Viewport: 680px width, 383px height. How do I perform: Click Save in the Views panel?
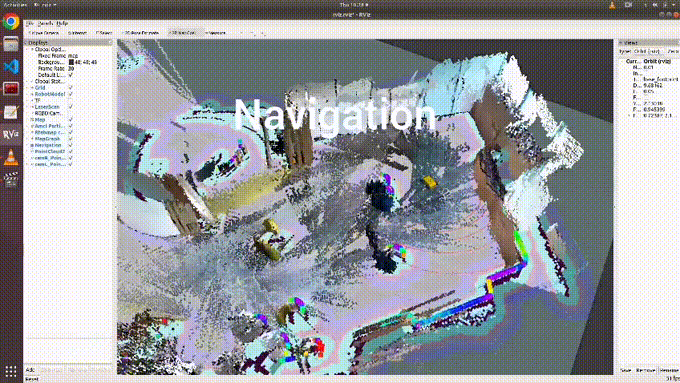(x=626, y=370)
